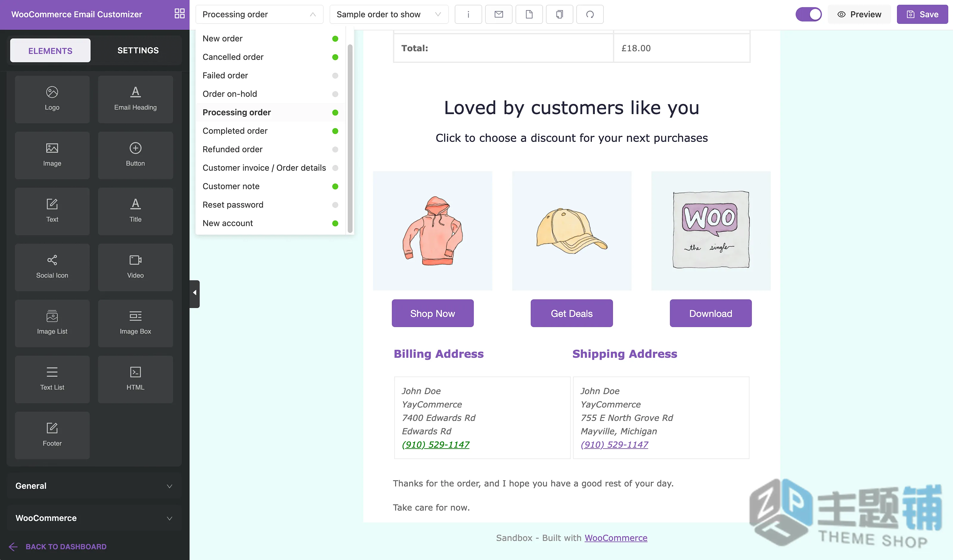Select Customer invoice / Order details template
The height and width of the screenshot is (560, 953).
coord(270,168)
